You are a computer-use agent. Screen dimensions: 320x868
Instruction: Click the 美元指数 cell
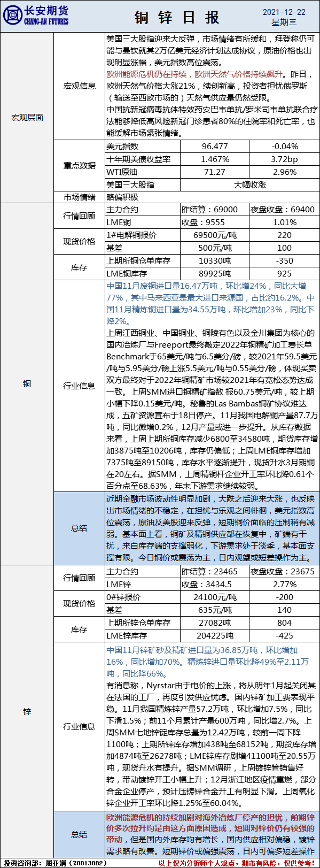coord(143,147)
